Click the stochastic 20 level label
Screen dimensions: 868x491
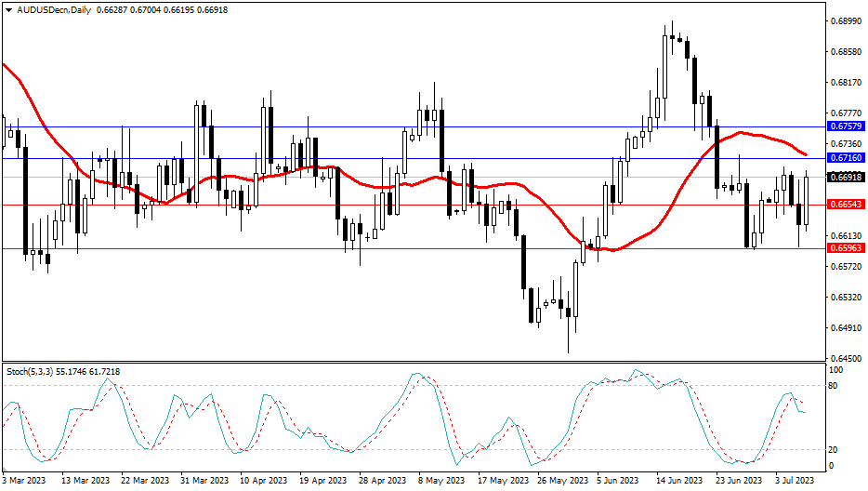tap(834, 450)
